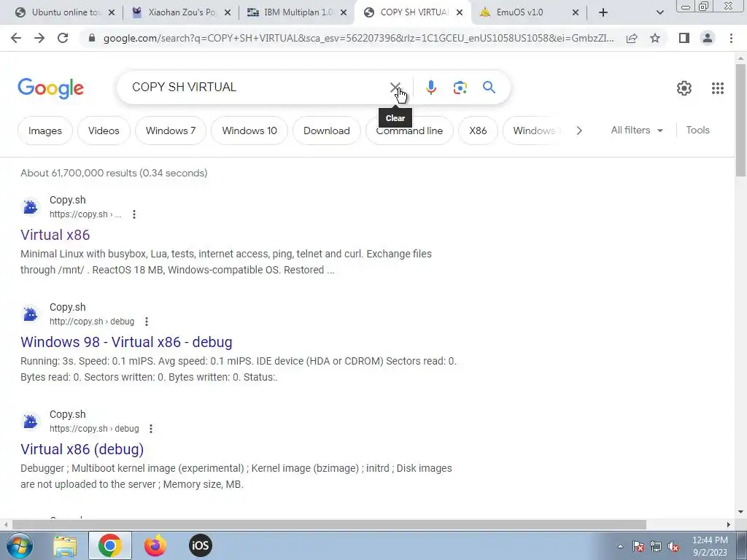
Task: Open options for Virtual x86 (debug) result
Action: [150, 429]
